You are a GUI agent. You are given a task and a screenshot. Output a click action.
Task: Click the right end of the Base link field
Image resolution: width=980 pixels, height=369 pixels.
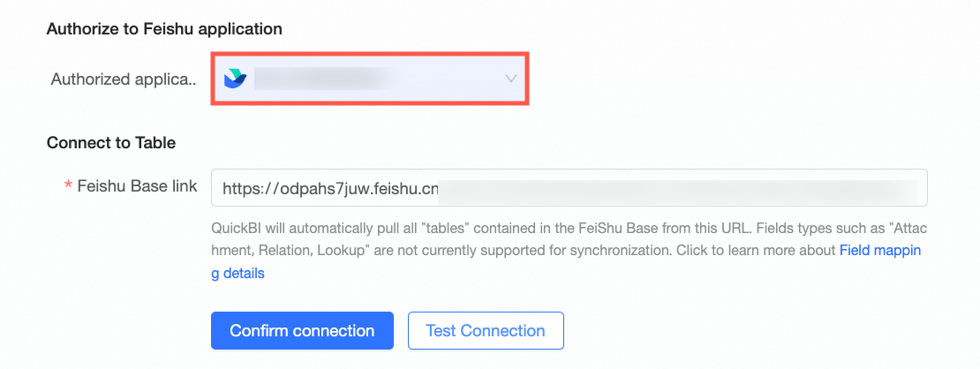(x=921, y=188)
